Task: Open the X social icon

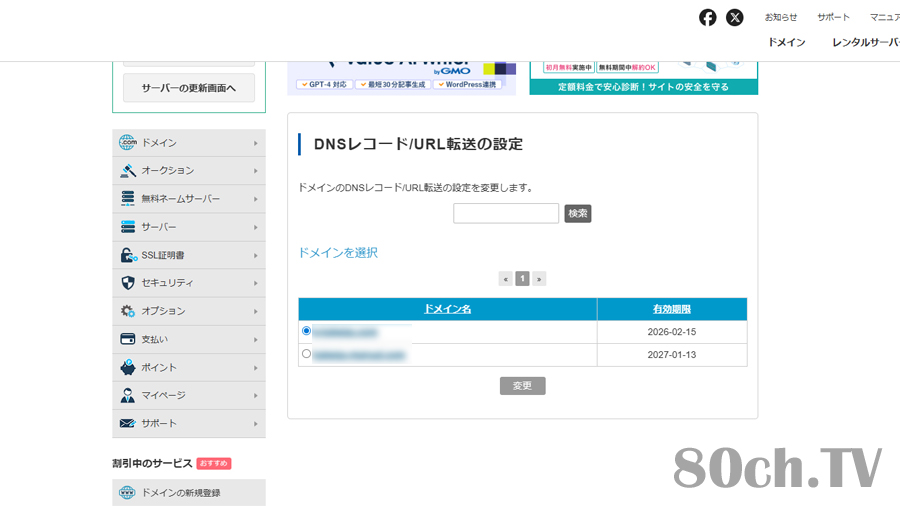Action: click(x=735, y=18)
